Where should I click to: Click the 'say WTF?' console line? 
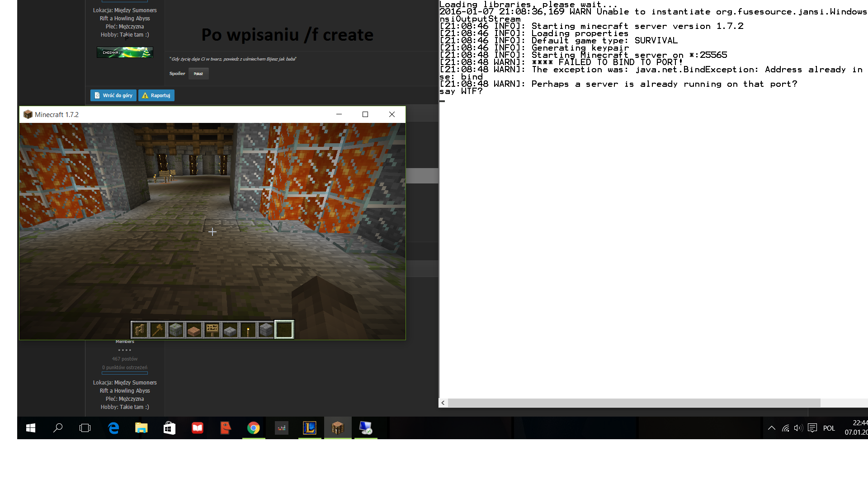(461, 91)
